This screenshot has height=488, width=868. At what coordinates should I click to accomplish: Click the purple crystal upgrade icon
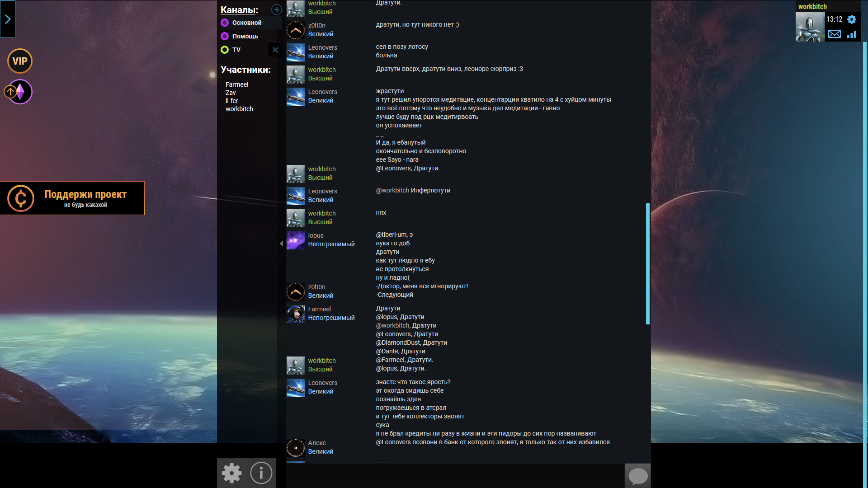pos(20,92)
